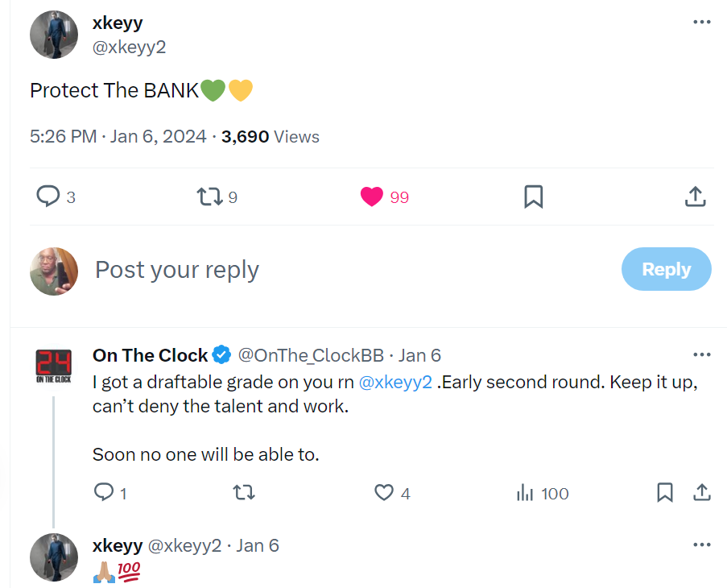Share the main post via upload icon

[696, 197]
